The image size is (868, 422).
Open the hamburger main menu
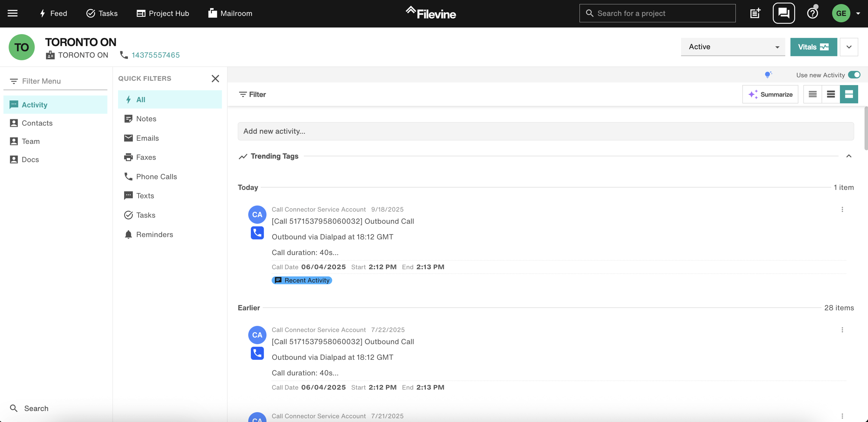[x=13, y=13]
